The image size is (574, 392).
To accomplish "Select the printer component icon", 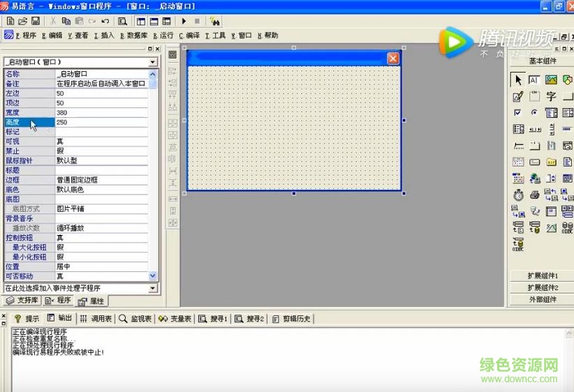I will 534,195.
